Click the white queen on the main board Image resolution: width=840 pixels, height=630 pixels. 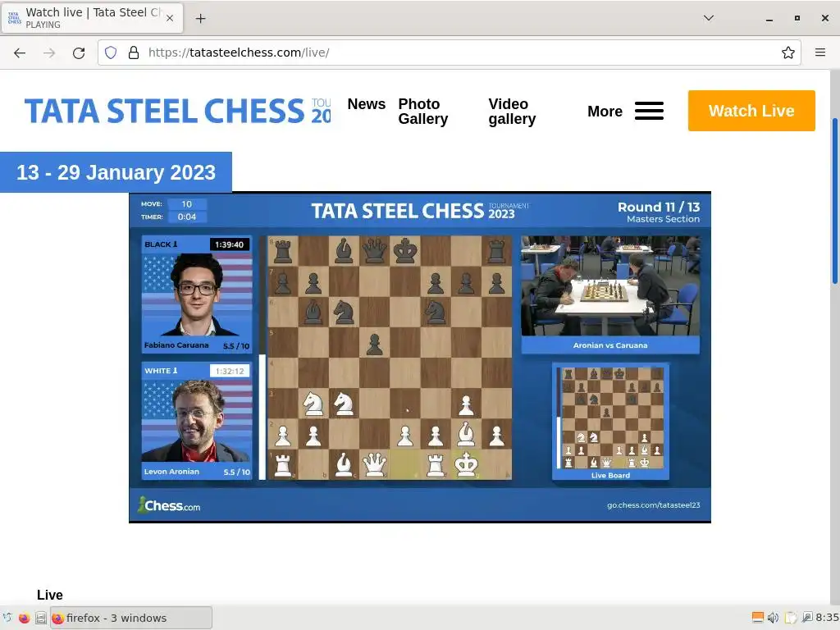(x=374, y=464)
